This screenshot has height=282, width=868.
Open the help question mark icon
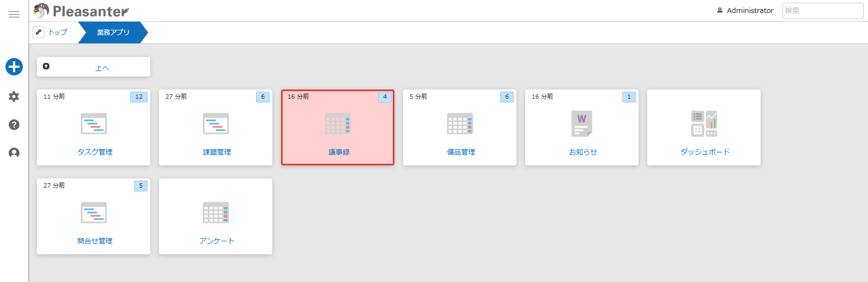(x=14, y=125)
